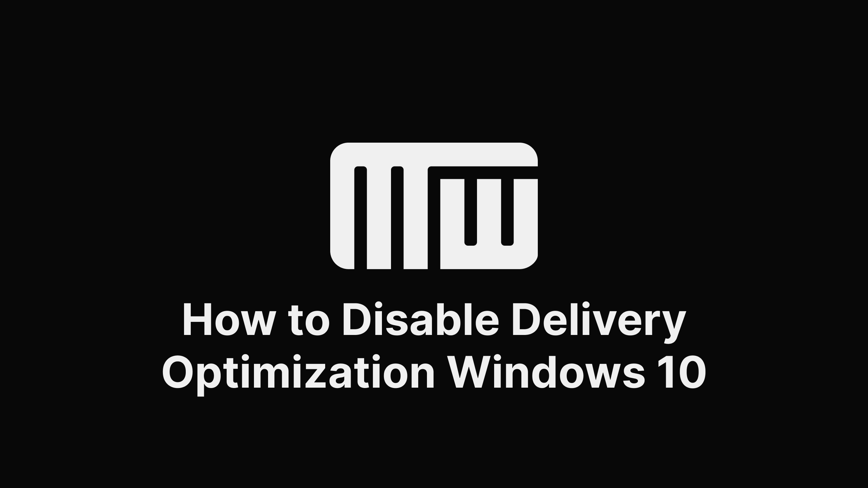The height and width of the screenshot is (488, 868).
Task: Click the rounded rectangle border icon
Action: (434, 205)
